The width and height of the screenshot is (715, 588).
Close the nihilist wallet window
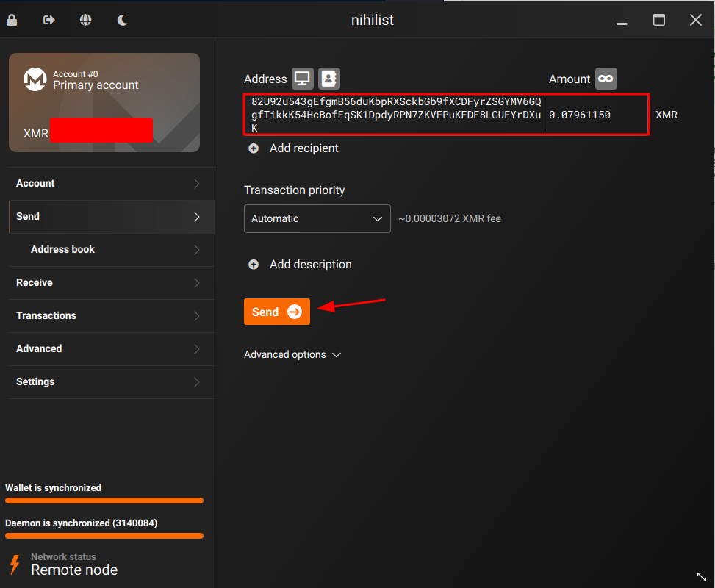coord(695,20)
